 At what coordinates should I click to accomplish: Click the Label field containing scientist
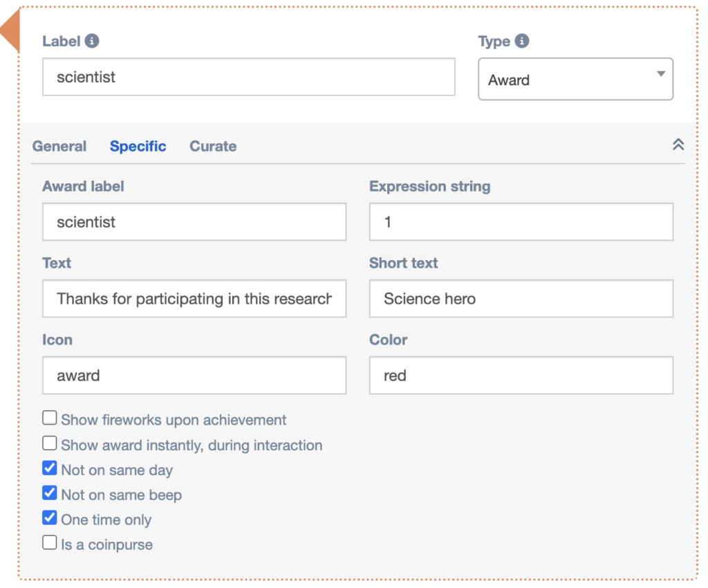point(248,77)
